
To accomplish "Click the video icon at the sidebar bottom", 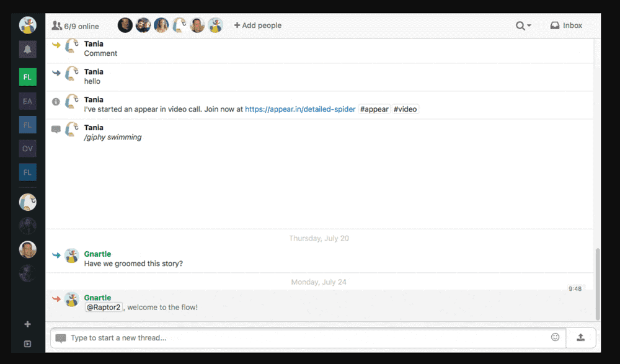I will pyautogui.click(x=27, y=342).
